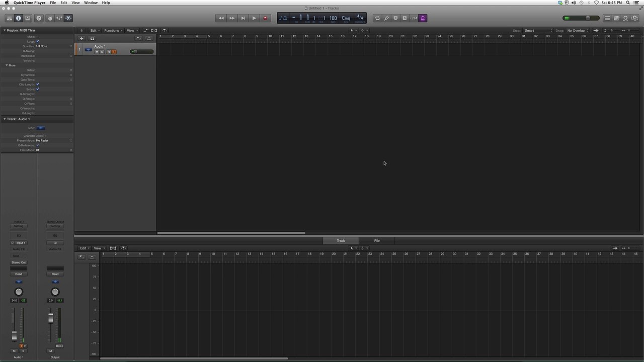Screen dimensions: 644x362
Task: Toggle Show Automation icon in tracks
Action: click(146, 31)
